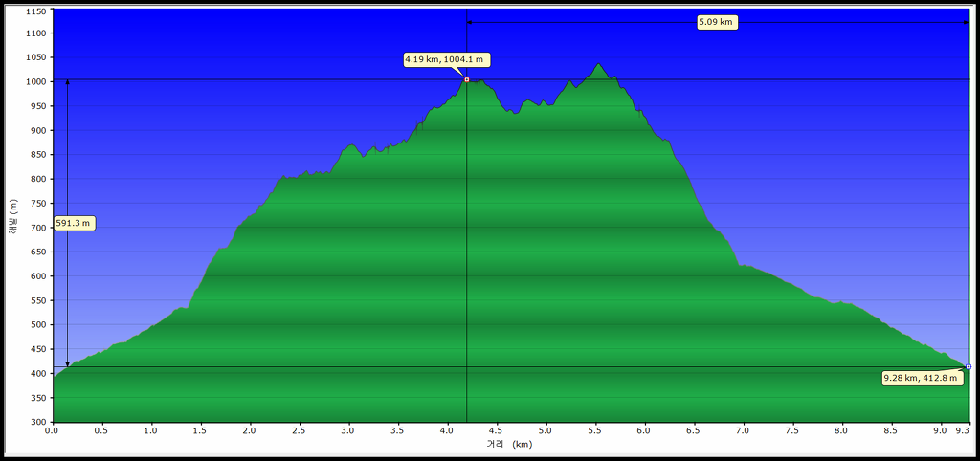Click the vertical cursor line at 4.19 km

(x=467, y=250)
